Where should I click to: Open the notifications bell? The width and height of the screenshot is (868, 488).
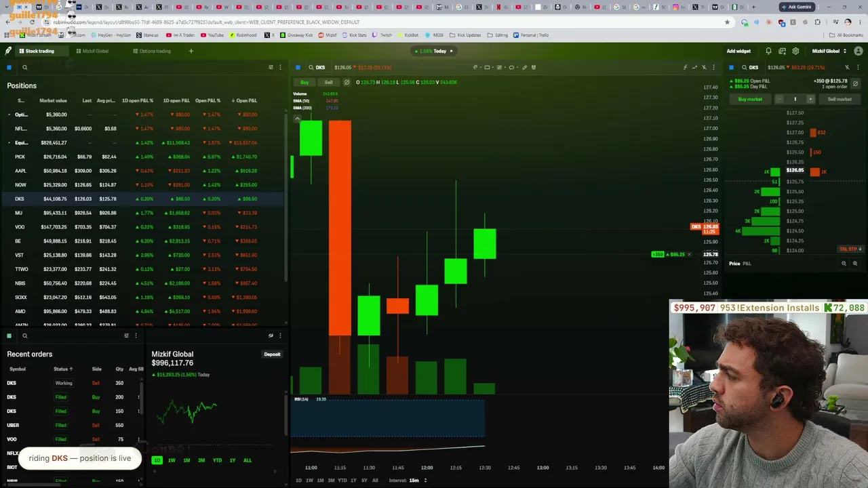coord(768,51)
